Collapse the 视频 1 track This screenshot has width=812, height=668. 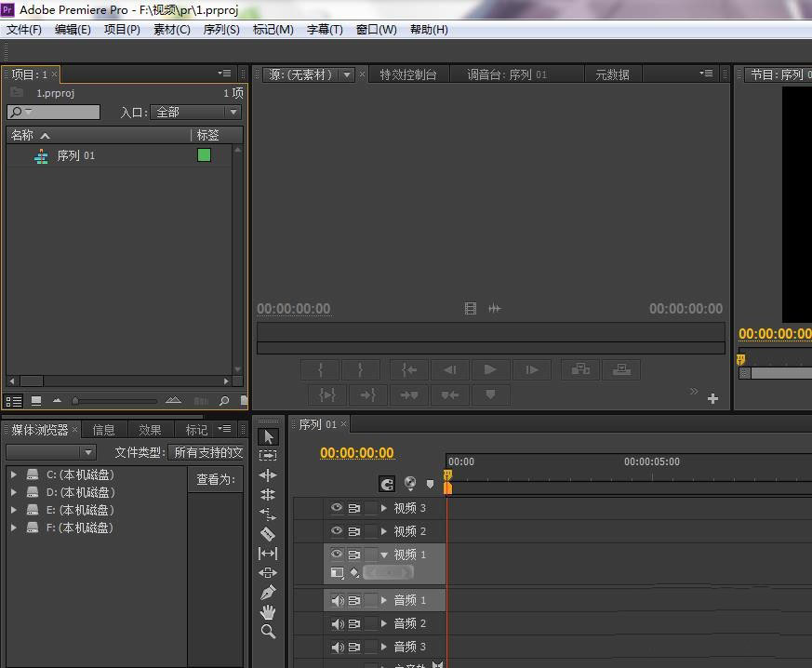(x=384, y=554)
